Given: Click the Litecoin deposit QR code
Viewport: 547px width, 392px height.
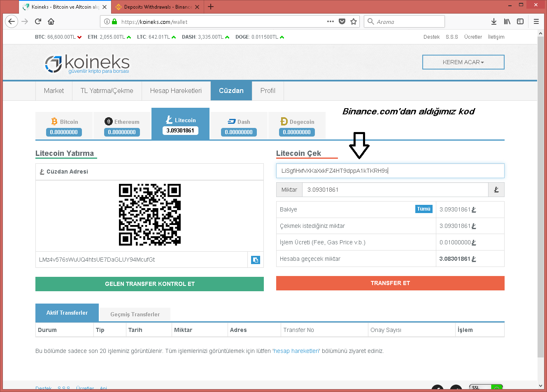Looking at the screenshot, I should coord(150,215).
